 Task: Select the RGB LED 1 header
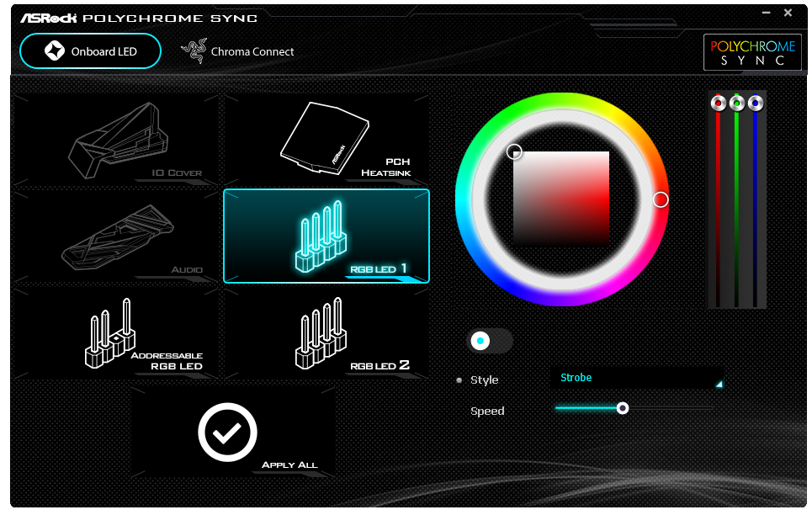click(326, 236)
